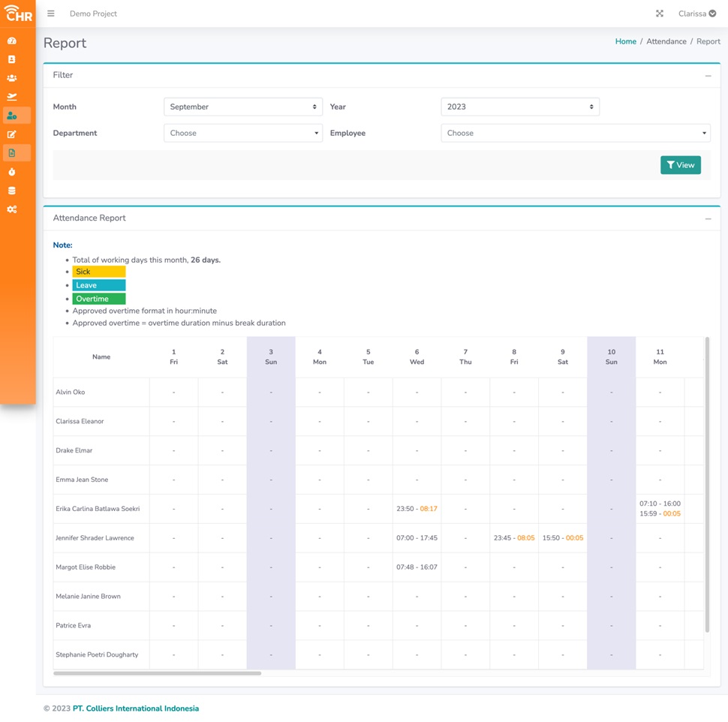Click the Report breadcrumb item

[x=708, y=41]
